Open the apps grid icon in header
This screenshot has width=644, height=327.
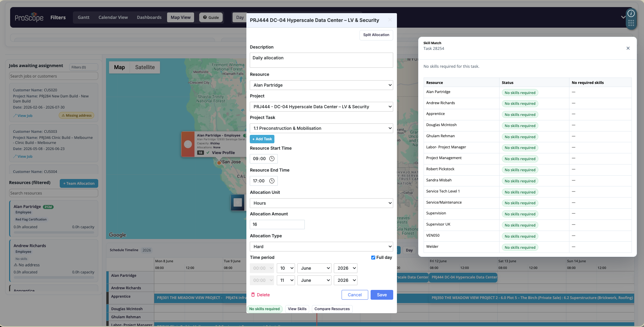coord(631,23)
